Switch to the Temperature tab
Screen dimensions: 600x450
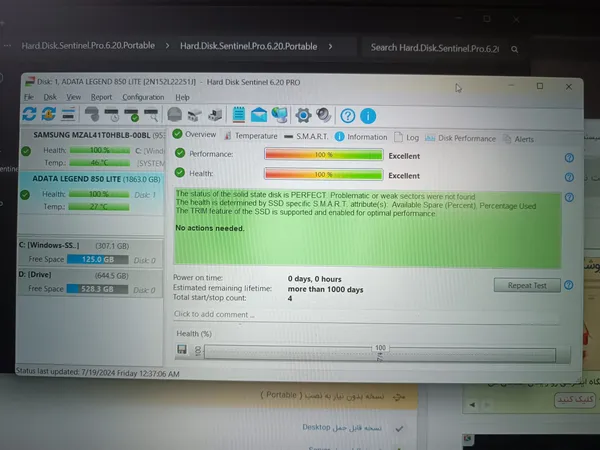[250, 135]
